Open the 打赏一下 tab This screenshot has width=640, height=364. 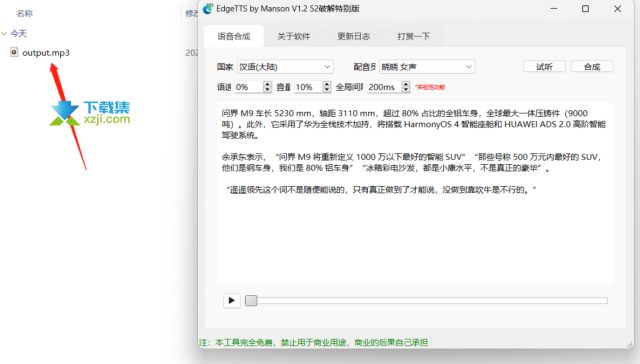click(x=413, y=36)
